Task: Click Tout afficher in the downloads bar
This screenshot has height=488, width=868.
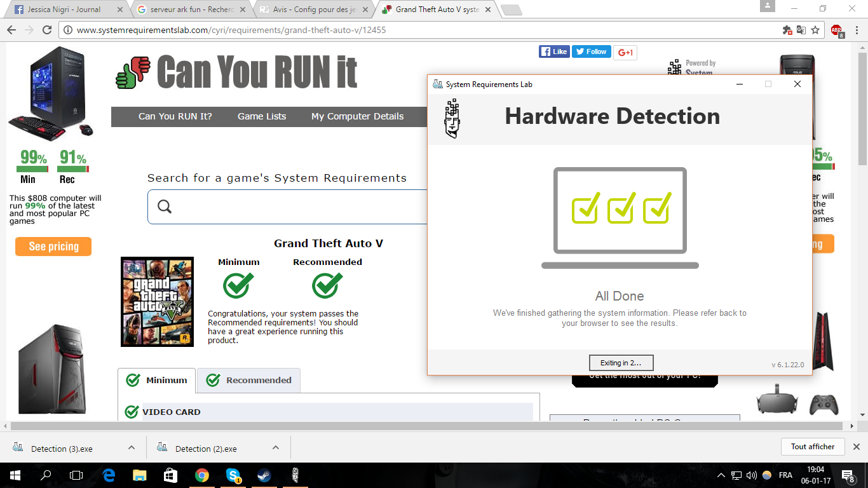Action: click(813, 447)
